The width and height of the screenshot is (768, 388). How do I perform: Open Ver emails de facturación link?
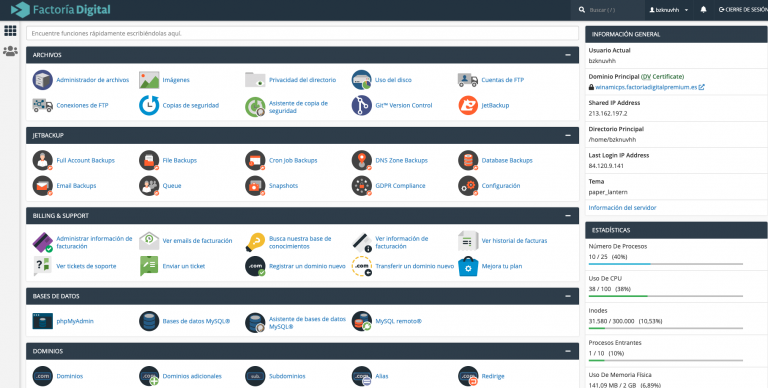197,241
